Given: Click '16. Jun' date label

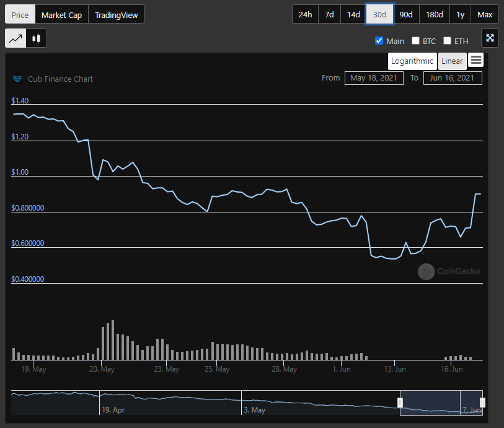Looking at the screenshot, I should (x=451, y=369).
